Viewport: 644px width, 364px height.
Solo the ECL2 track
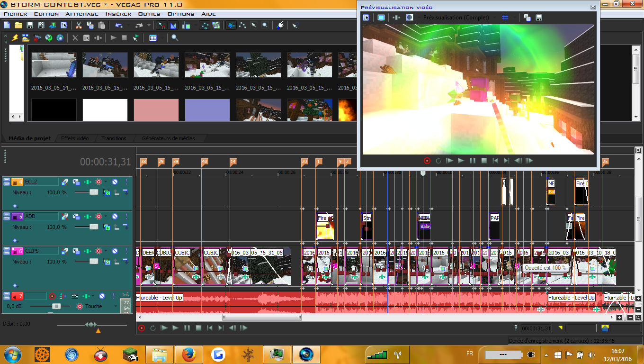[126, 182]
